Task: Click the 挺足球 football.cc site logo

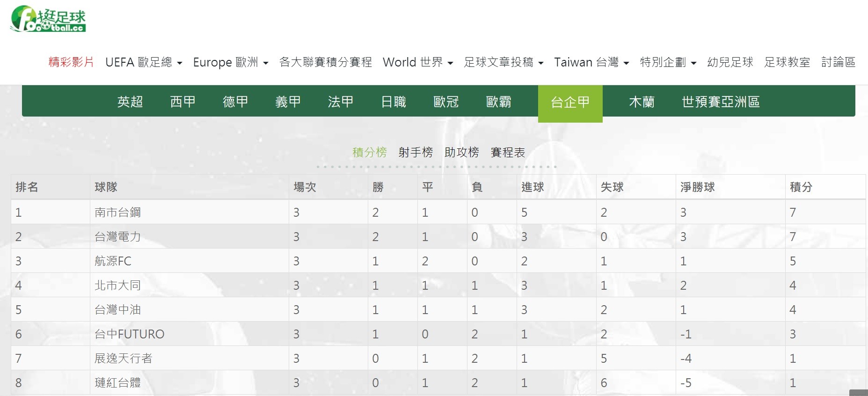Action: [x=48, y=19]
